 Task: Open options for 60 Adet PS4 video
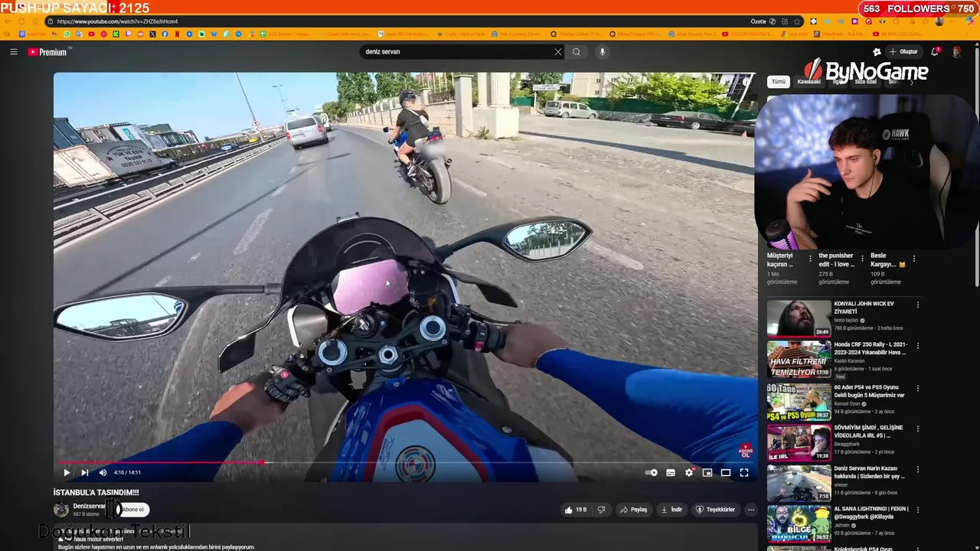[918, 387]
